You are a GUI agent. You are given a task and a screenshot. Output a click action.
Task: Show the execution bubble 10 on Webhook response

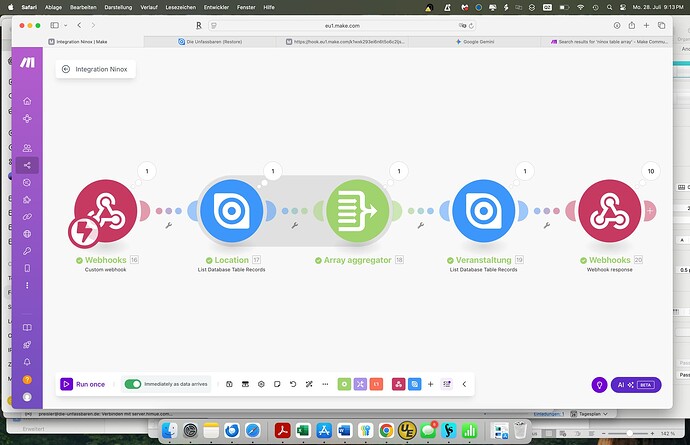click(x=651, y=171)
